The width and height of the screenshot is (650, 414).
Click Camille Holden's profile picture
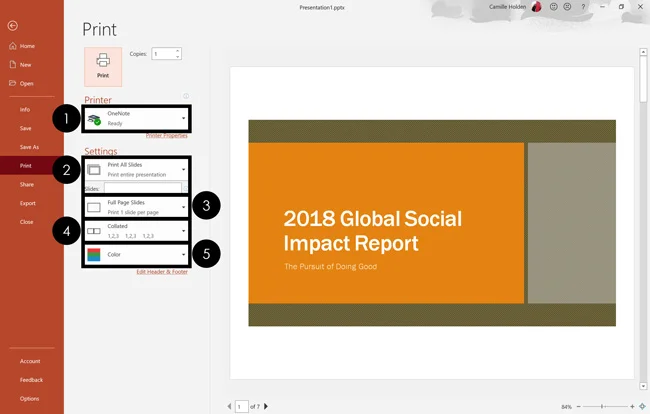point(537,7)
